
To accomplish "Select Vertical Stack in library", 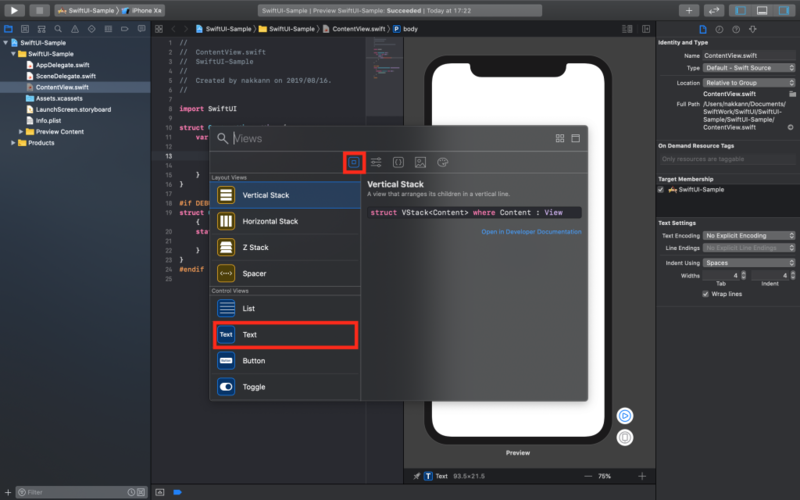I will pyautogui.click(x=285, y=195).
